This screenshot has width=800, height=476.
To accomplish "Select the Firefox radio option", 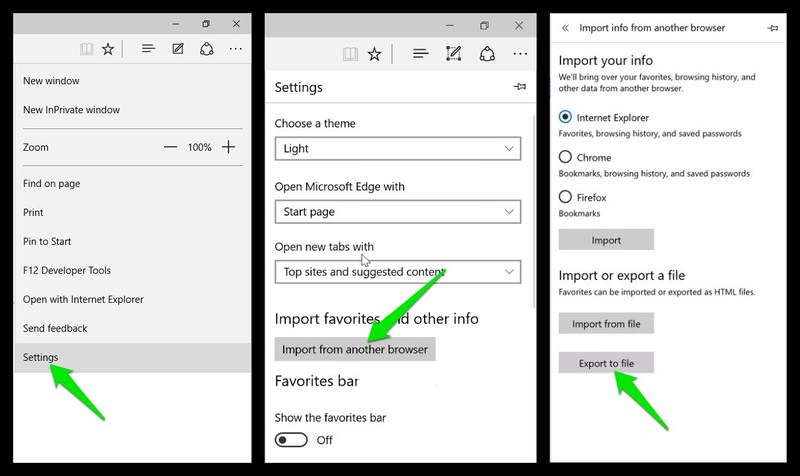I will [565, 196].
